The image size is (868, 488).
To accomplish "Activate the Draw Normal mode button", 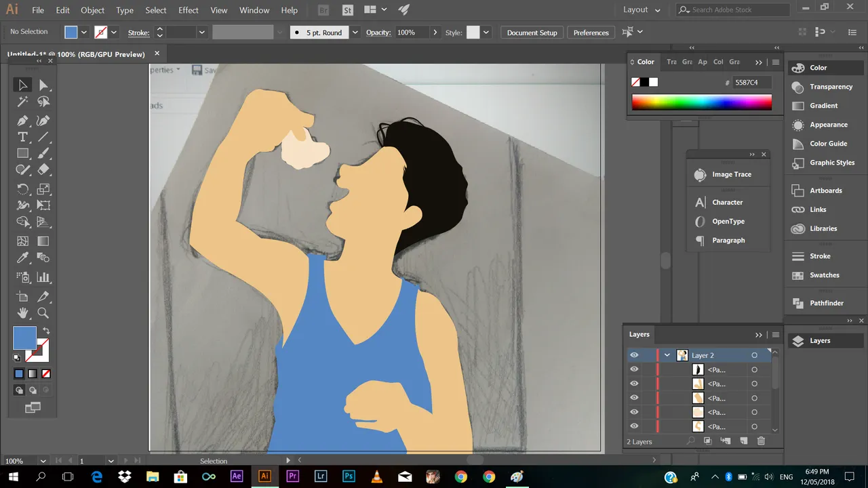I will [x=19, y=390].
